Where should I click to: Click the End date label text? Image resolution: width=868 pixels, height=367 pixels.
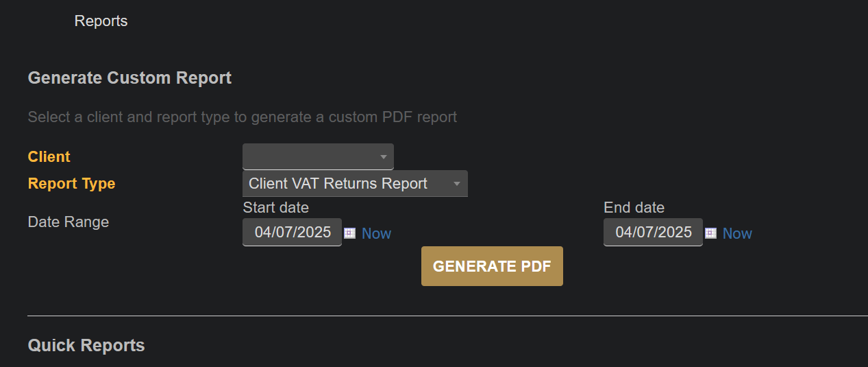tap(634, 207)
